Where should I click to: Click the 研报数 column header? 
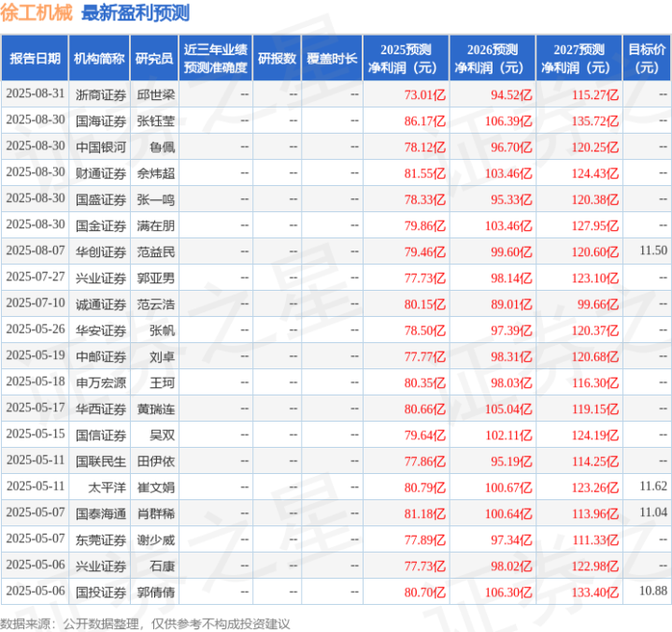(277, 58)
